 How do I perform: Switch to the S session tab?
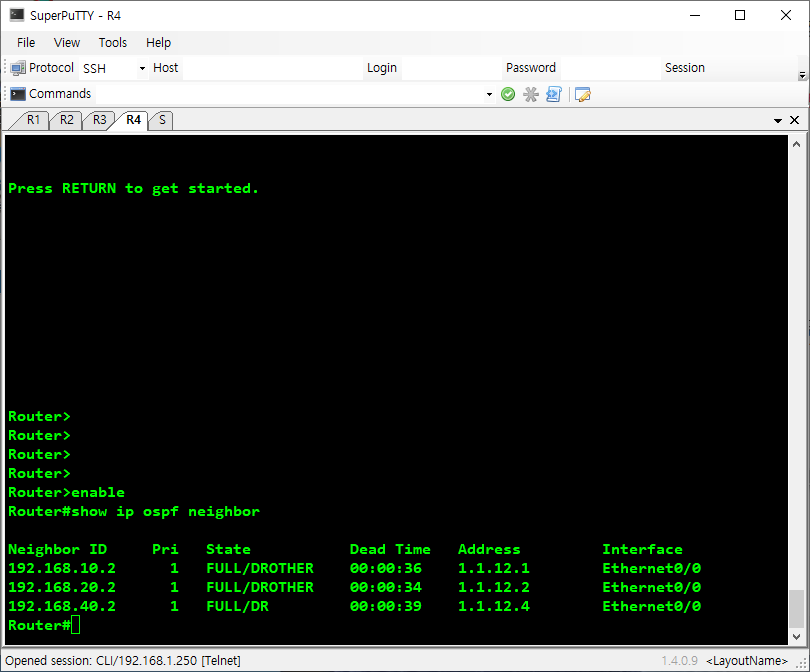(162, 120)
